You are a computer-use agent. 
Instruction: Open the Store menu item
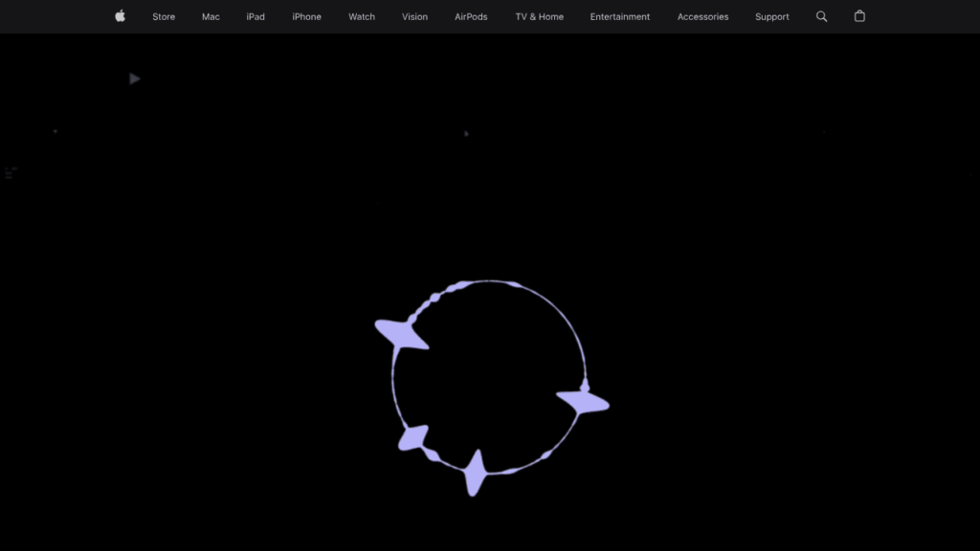[164, 17]
